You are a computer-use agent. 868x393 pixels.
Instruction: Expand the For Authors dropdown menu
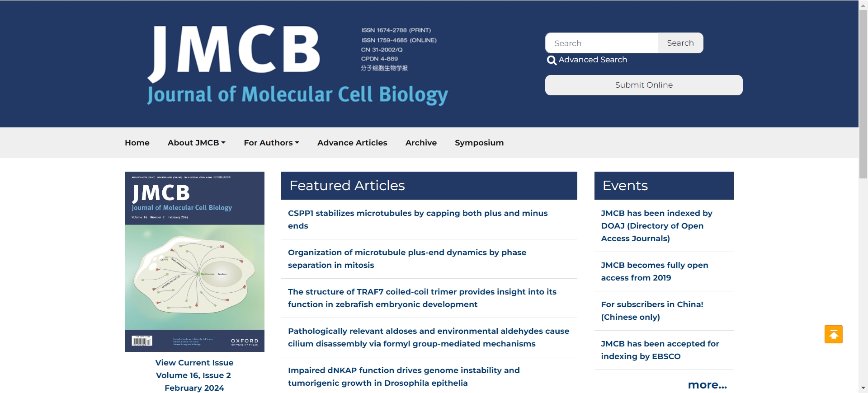click(271, 143)
